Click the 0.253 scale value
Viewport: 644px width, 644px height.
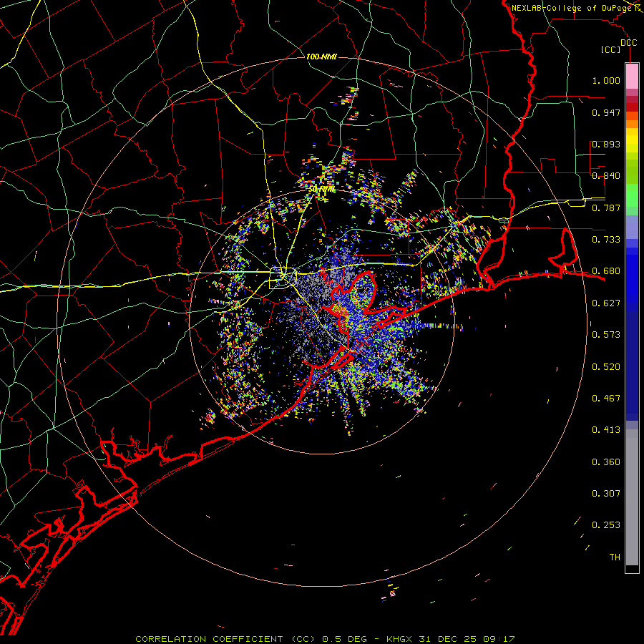click(x=606, y=525)
